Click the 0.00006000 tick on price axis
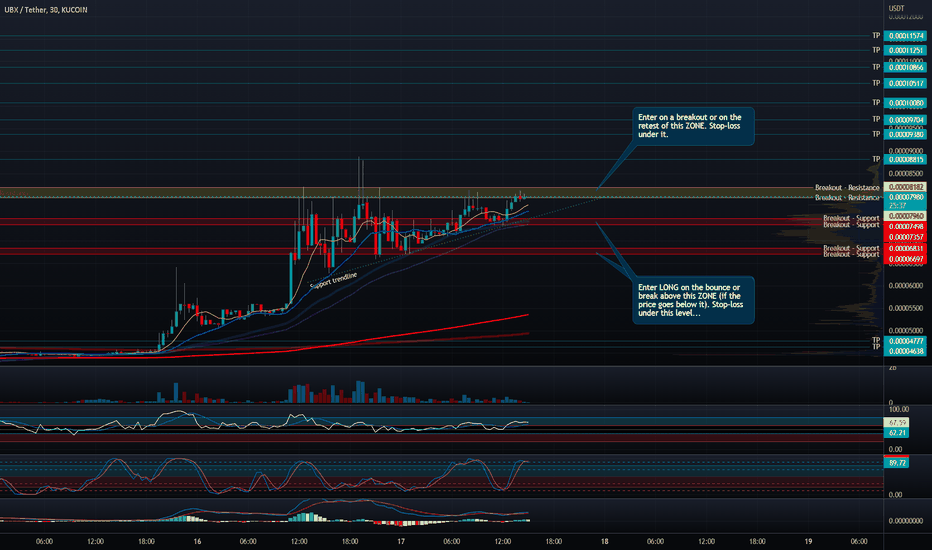 [x=906, y=285]
